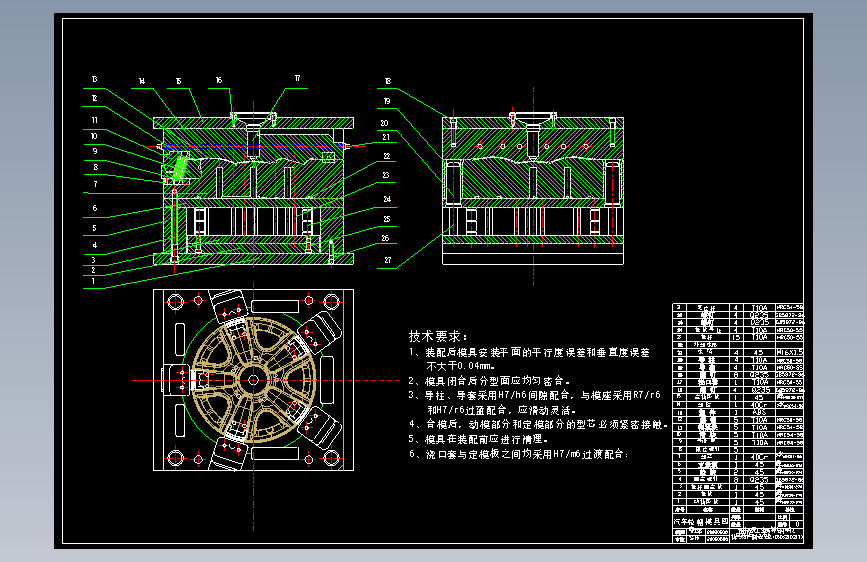
Task: Click part balloon number 6
Action: click(x=95, y=208)
